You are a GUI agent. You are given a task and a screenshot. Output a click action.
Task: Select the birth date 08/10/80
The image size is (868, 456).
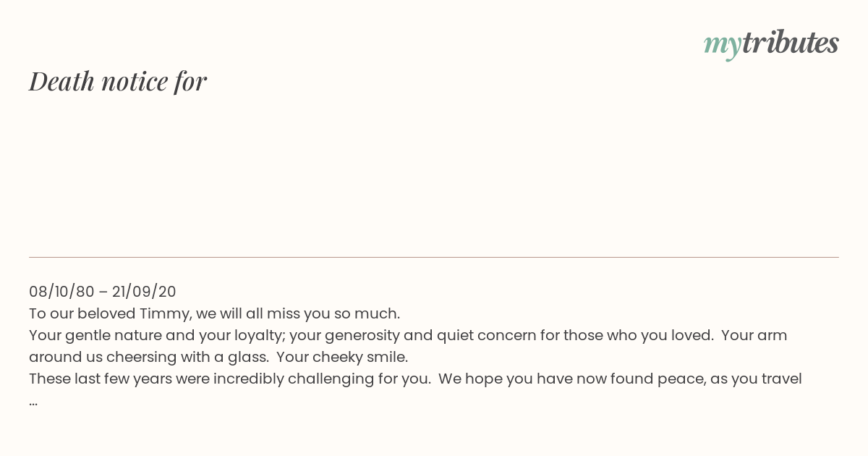point(61,292)
